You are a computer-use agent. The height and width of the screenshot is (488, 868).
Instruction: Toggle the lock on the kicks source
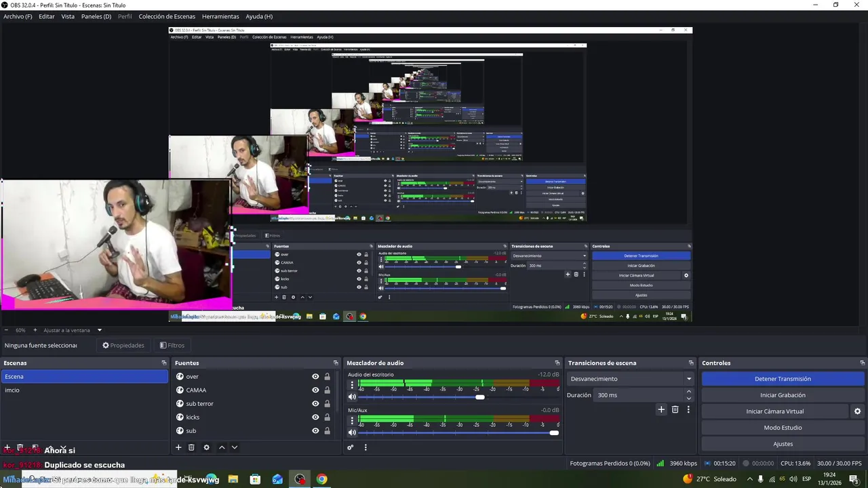coord(327,418)
